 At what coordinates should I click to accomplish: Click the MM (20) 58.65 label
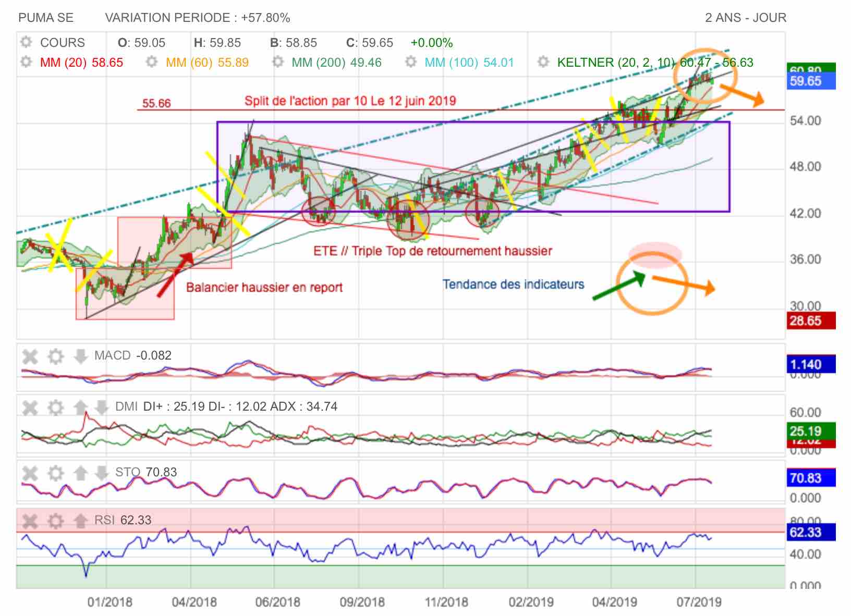point(81,63)
